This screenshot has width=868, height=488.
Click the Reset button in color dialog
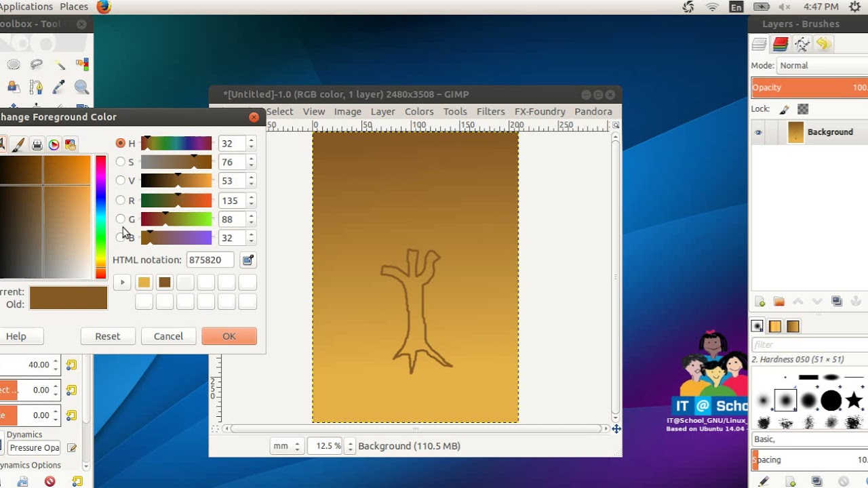click(108, 336)
